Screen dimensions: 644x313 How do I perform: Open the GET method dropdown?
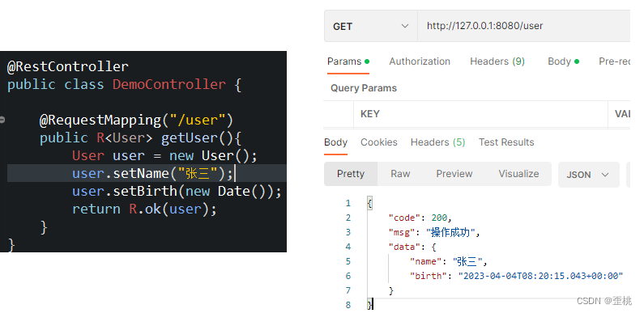click(x=371, y=26)
